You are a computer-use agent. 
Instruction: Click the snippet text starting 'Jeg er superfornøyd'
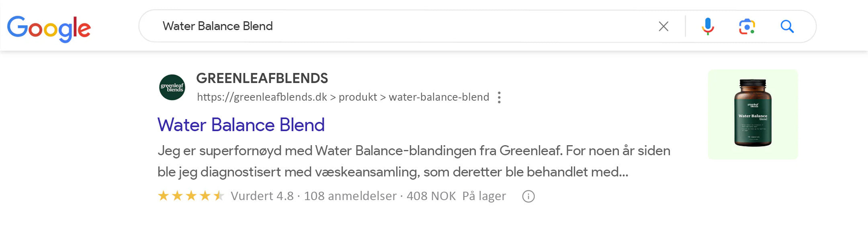(x=414, y=151)
